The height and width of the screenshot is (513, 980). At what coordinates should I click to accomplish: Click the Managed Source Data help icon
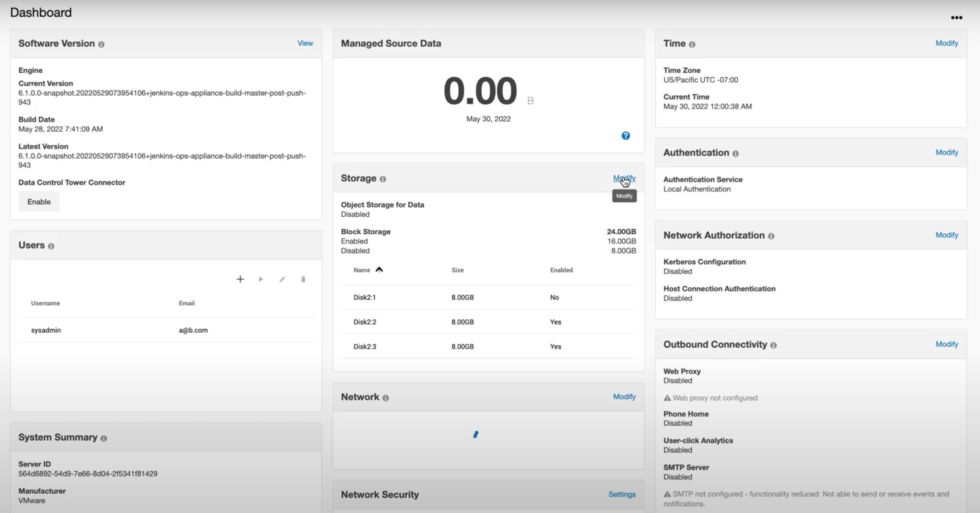coord(625,136)
